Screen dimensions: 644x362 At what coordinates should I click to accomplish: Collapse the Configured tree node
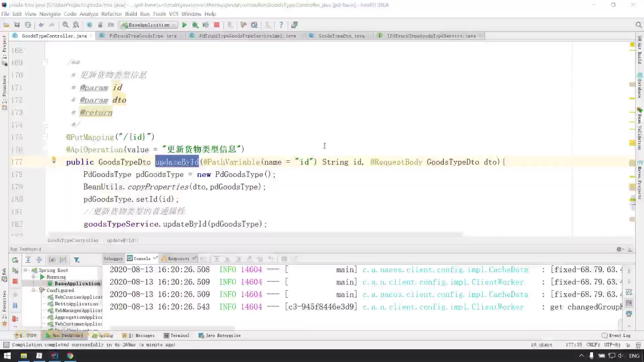[34, 290]
